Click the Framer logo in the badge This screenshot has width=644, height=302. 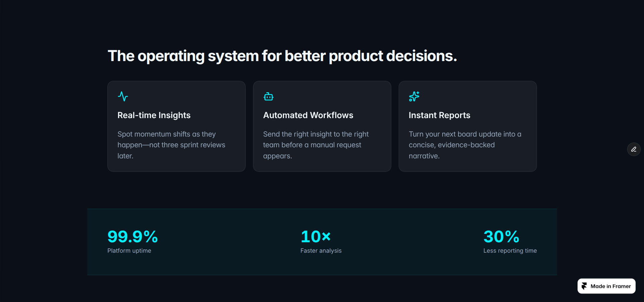point(584,286)
